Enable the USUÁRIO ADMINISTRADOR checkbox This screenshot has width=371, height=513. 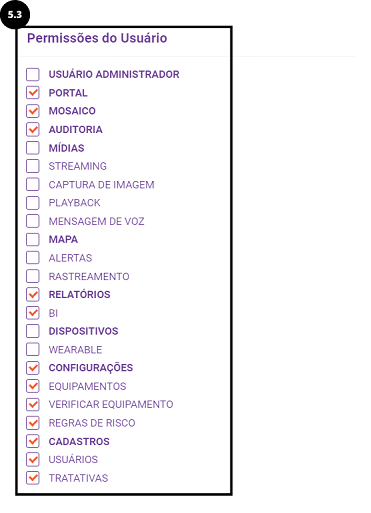coord(33,74)
